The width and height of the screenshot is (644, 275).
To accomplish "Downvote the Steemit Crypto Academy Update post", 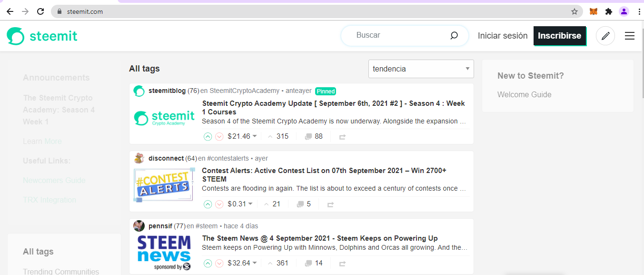I will pyautogui.click(x=219, y=136).
